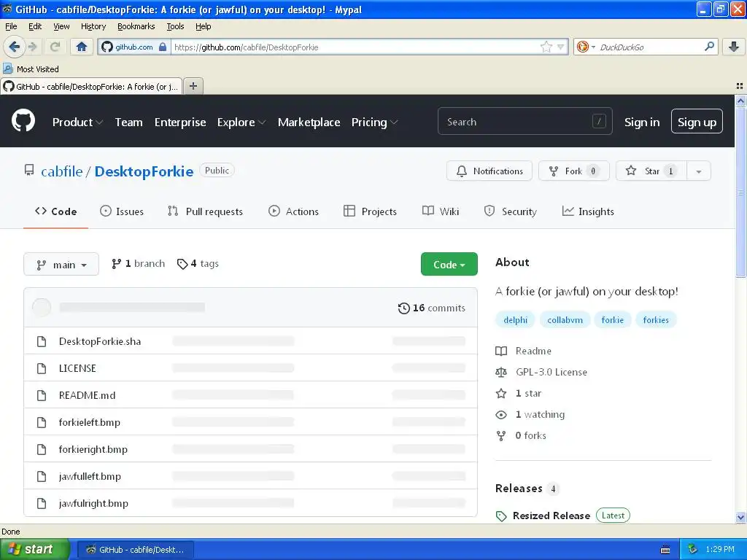Viewport: 747px width, 560px height.
Task: Click the Notifications button
Action: pos(489,171)
